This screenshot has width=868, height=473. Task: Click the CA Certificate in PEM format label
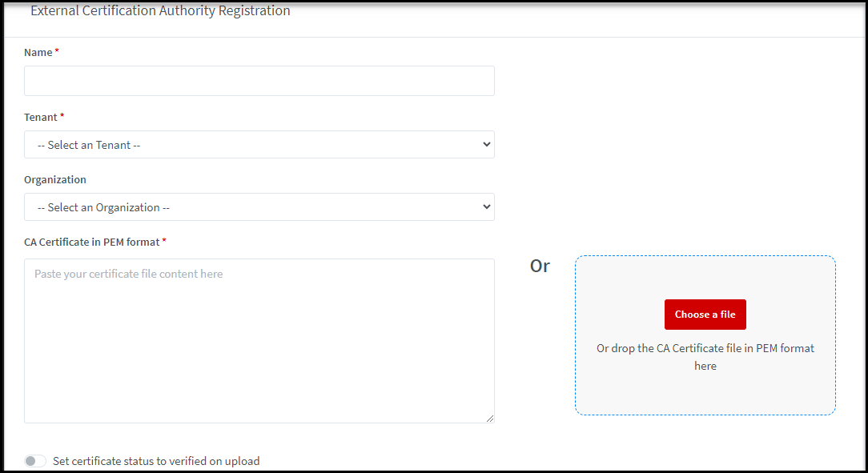(92, 242)
